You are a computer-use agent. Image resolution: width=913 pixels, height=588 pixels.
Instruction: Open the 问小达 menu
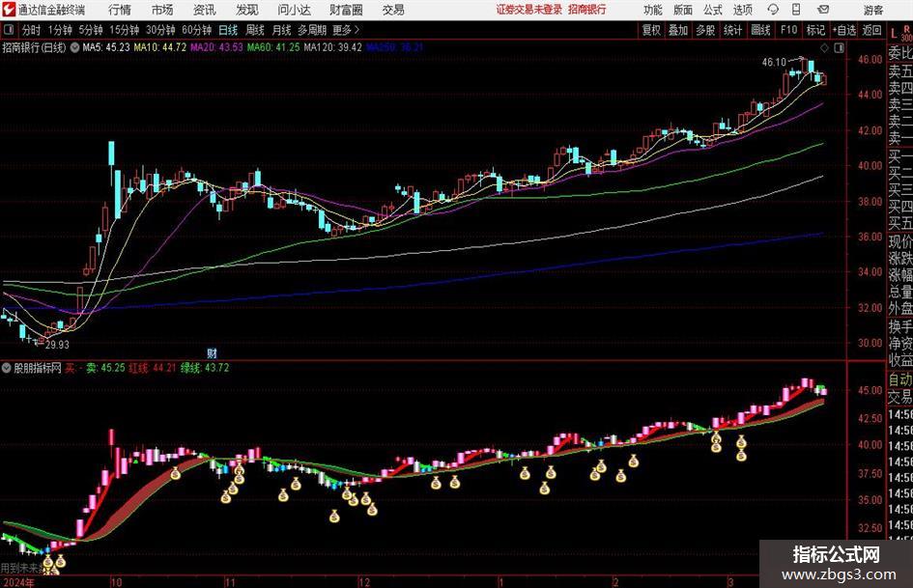[x=294, y=10]
